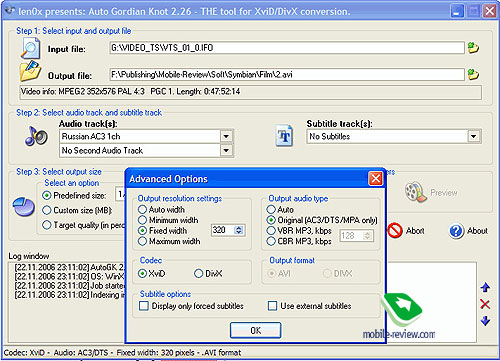Select Predefined size option
500x361 pixels.
[x=47, y=195]
